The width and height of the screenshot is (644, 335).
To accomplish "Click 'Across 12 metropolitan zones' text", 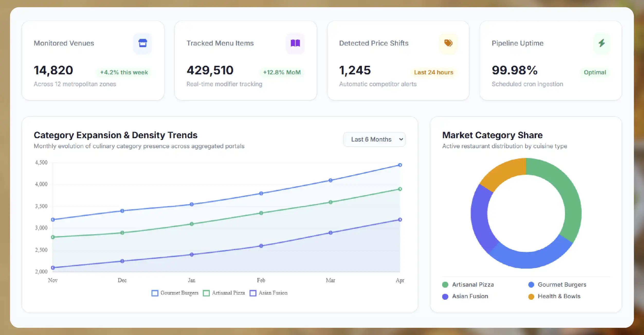I will (x=75, y=84).
